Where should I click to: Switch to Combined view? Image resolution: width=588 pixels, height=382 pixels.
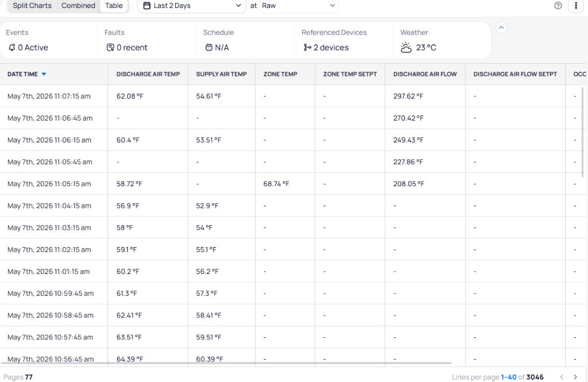pyautogui.click(x=78, y=6)
